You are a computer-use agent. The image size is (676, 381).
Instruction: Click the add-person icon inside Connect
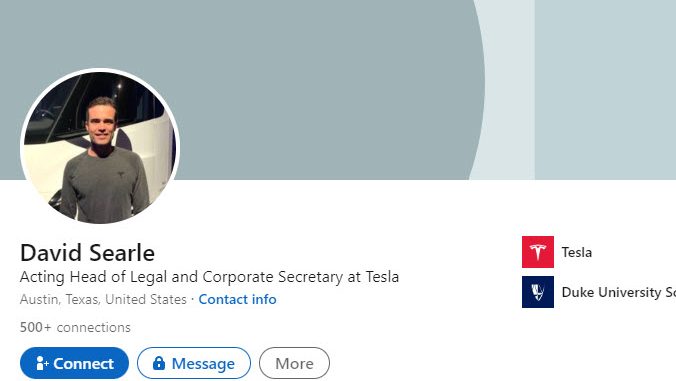(42, 363)
